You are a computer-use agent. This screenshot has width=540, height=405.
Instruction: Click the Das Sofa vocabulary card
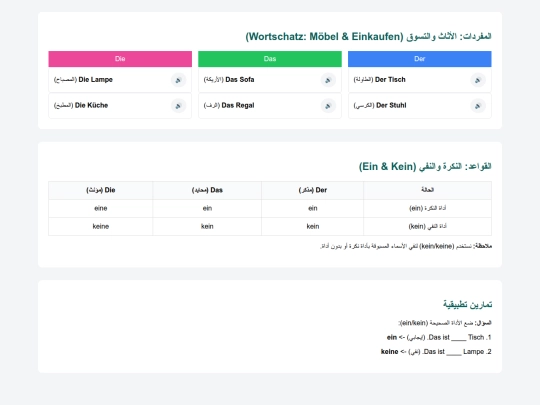pyautogui.click(x=270, y=80)
